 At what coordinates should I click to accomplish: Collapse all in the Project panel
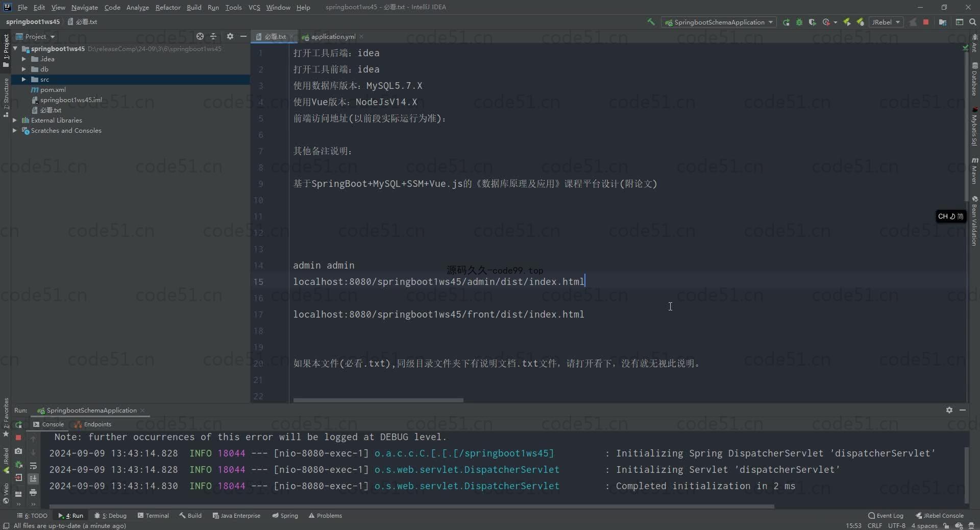213,36
